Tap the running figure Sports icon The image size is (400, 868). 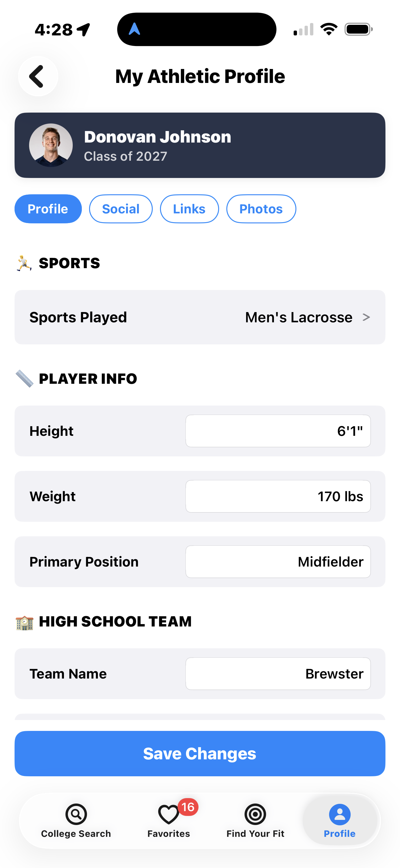tap(24, 263)
